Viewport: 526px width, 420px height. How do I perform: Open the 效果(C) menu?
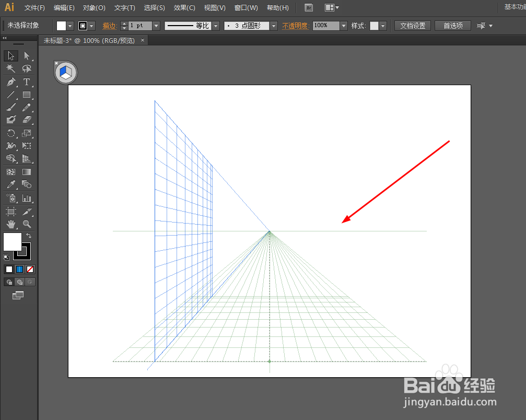184,8
